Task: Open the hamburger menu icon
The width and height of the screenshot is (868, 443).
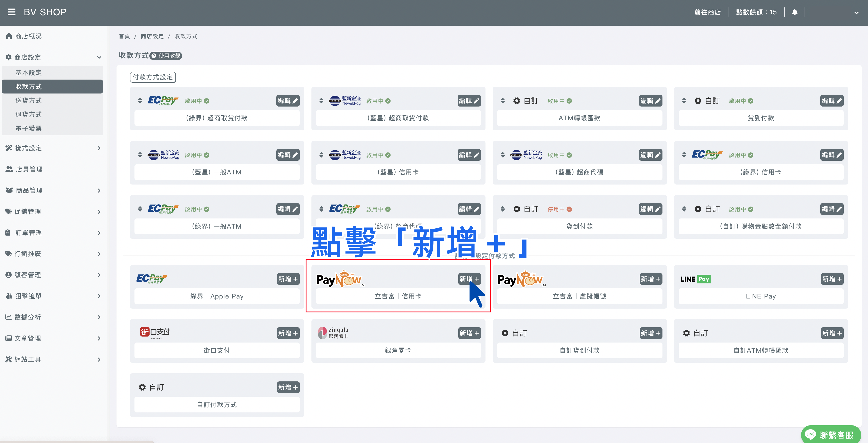Action: point(11,12)
